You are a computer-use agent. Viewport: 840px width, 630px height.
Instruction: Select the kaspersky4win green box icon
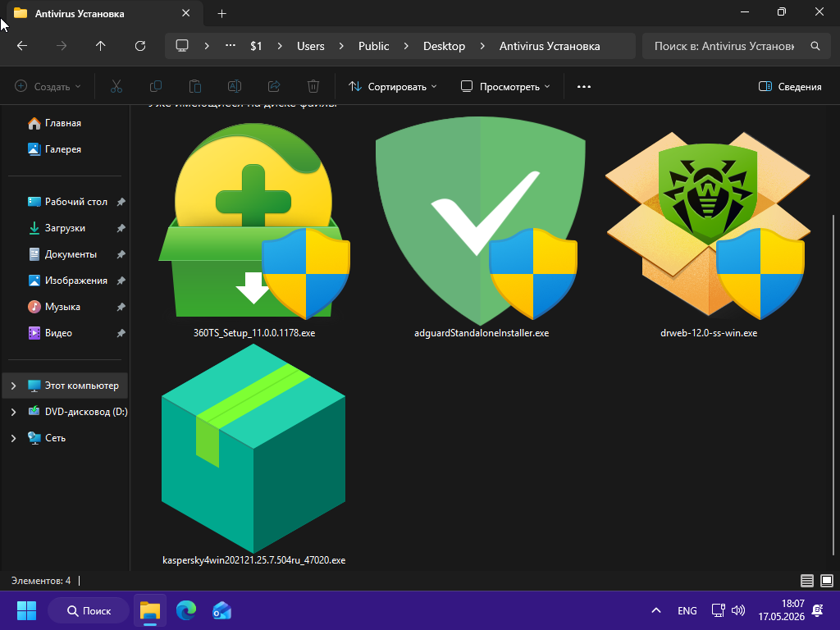tap(253, 448)
